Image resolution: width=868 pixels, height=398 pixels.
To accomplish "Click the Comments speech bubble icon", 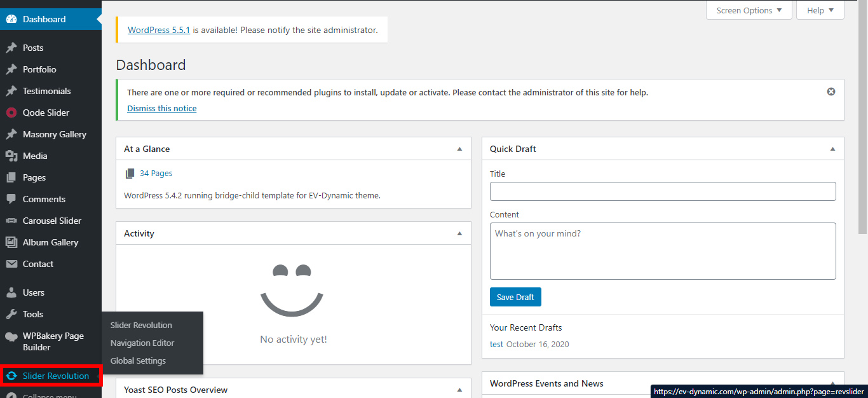I will (11, 199).
